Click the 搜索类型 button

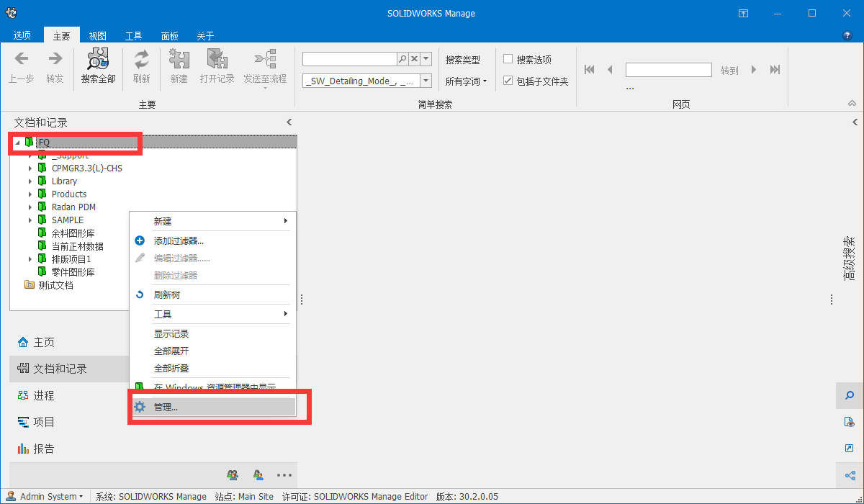pyautogui.click(x=462, y=60)
